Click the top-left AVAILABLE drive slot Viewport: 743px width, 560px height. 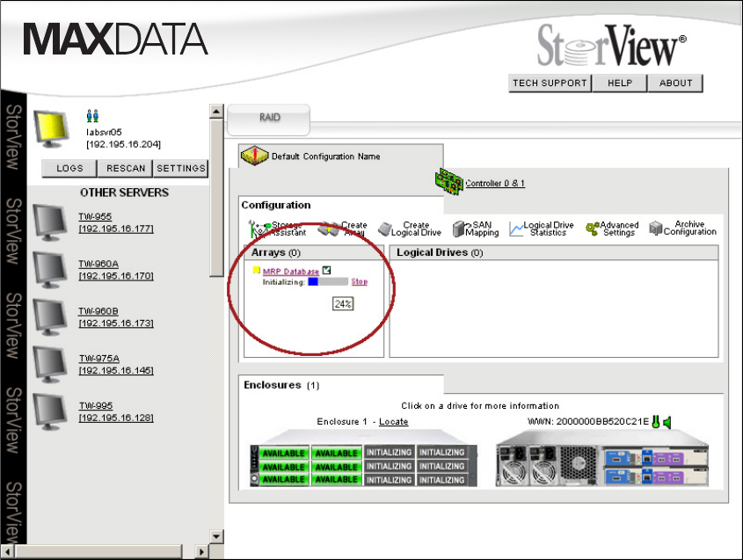pyautogui.click(x=283, y=453)
